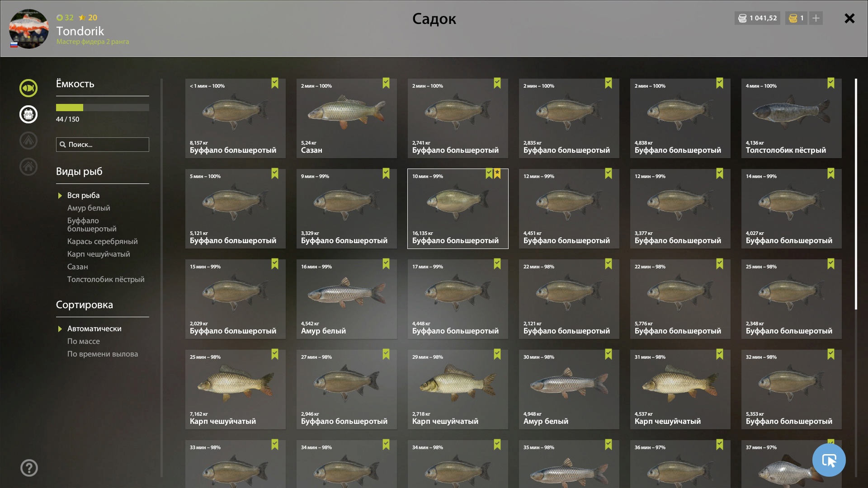Open the Tondorik player avatar
Screen dimensions: 868x488
click(x=29, y=29)
